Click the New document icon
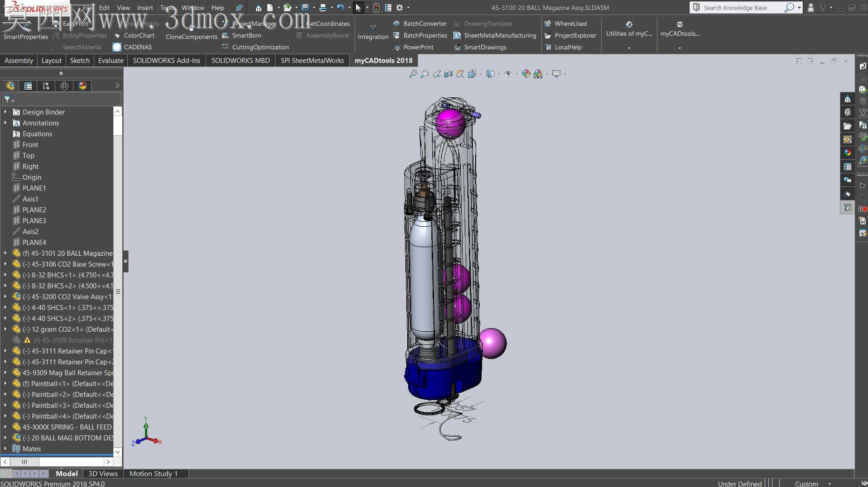The width and height of the screenshot is (868, 487). coord(270,8)
